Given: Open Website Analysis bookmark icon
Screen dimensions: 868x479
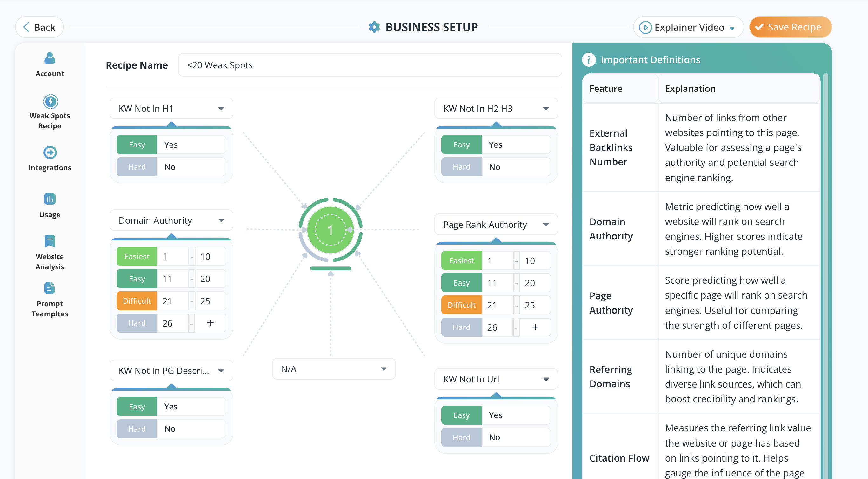Looking at the screenshot, I should pos(50,241).
